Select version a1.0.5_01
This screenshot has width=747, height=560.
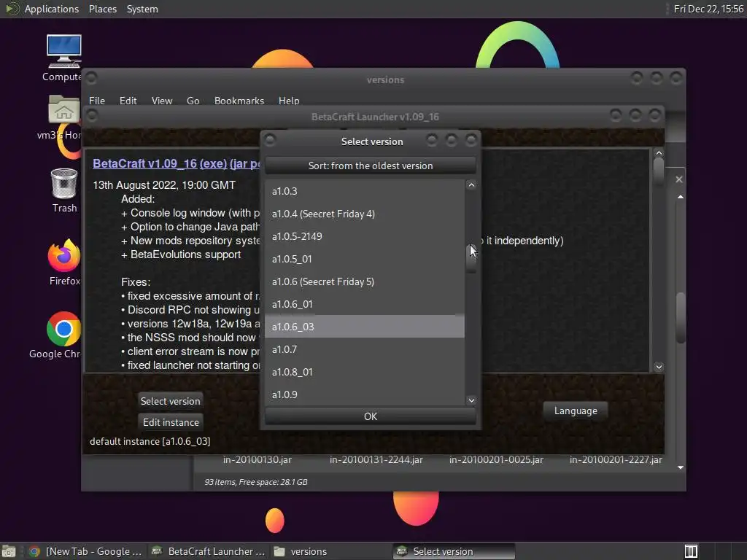(365, 259)
